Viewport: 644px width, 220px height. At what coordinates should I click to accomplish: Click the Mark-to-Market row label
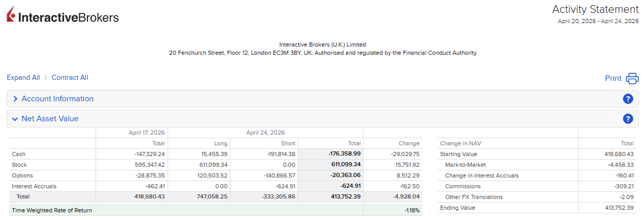tap(465, 165)
